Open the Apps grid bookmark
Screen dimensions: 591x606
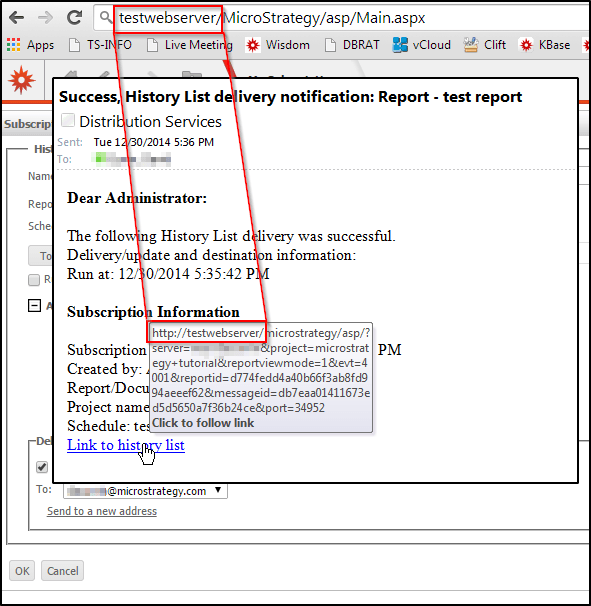30,45
